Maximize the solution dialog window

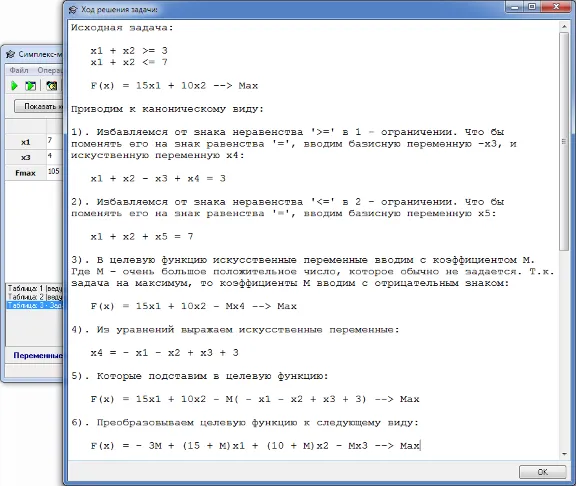click(x=532, y=7)
